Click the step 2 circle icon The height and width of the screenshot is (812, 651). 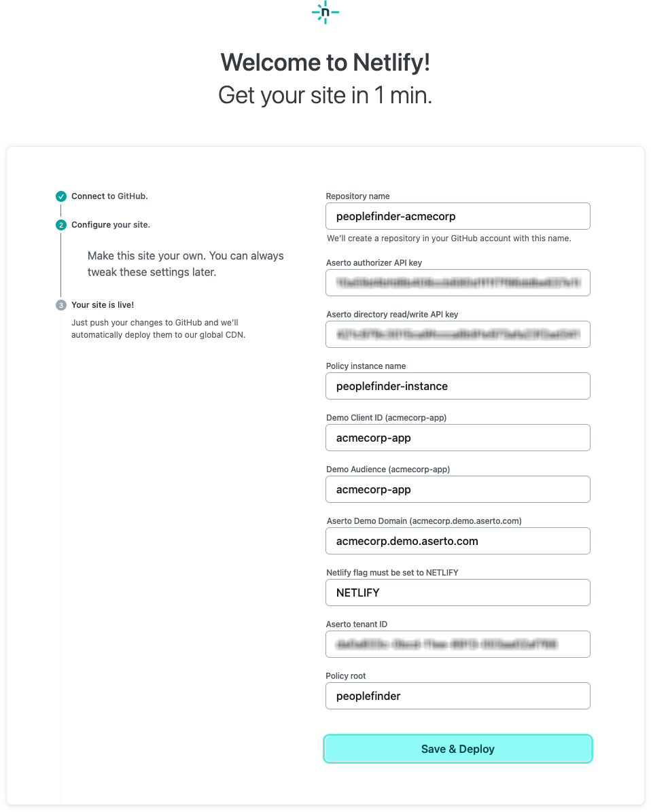click(x=61, y=225)
